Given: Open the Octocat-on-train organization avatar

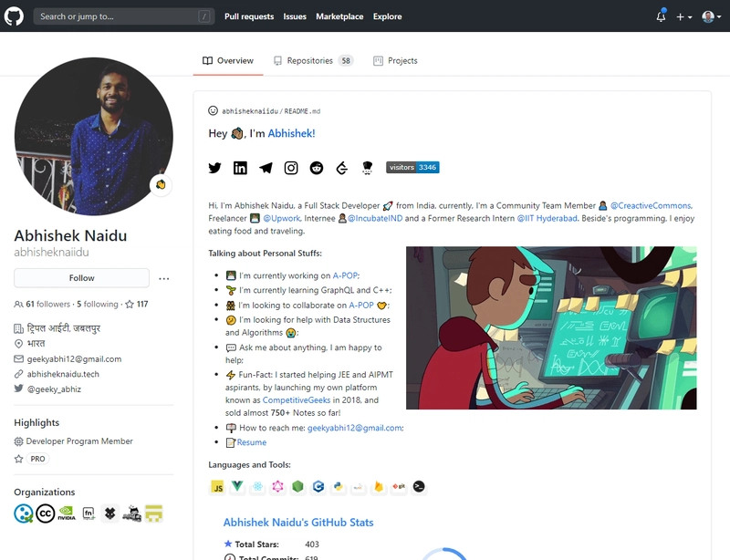Looking at the screenshot, I should 131,513.
